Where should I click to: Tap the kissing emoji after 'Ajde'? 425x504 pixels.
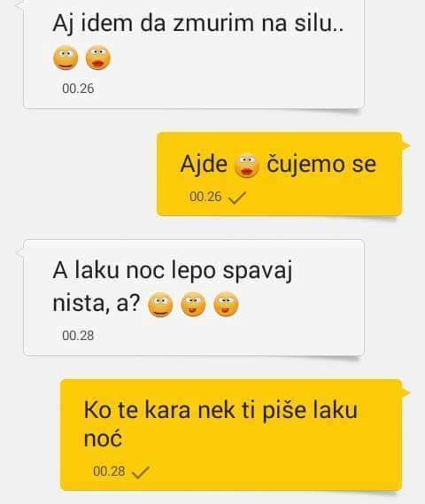(x=247, y=167)
